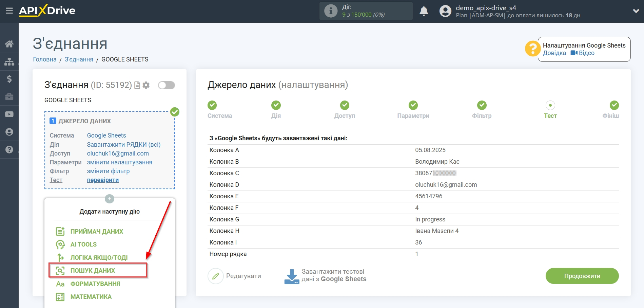Click the actions info icon
Viewport: 644px width, 308px height.
331,11
